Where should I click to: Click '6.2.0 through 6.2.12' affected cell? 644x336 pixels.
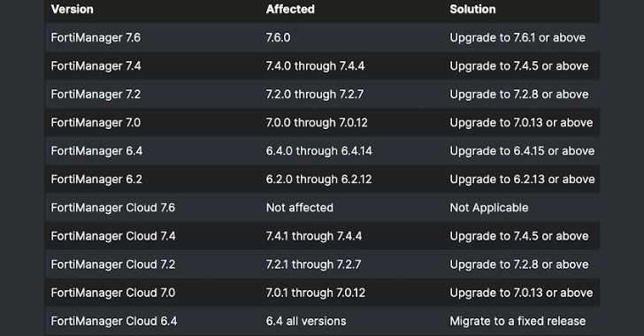point(319,179)
